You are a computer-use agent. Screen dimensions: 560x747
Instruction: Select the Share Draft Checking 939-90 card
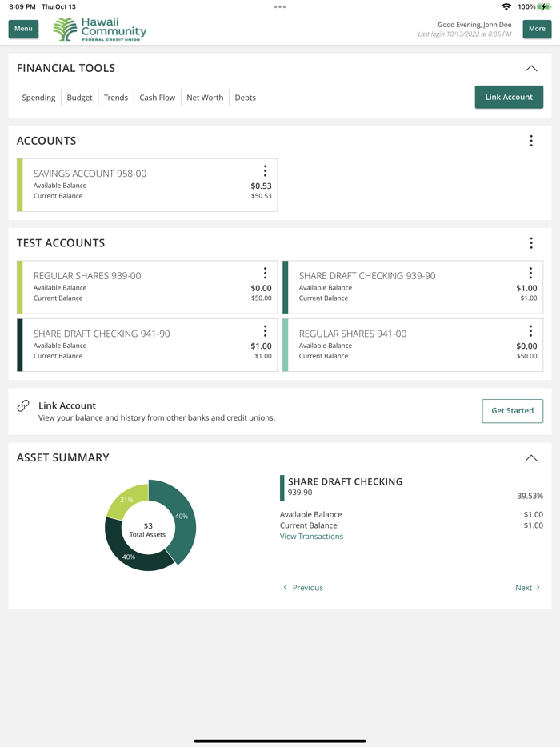413,287
